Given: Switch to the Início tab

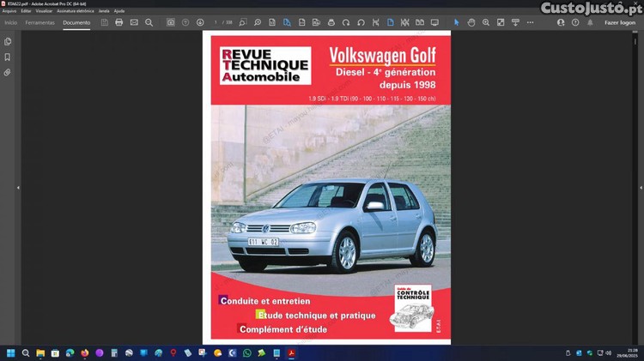Looking at the screenshot, I should 11,22.
